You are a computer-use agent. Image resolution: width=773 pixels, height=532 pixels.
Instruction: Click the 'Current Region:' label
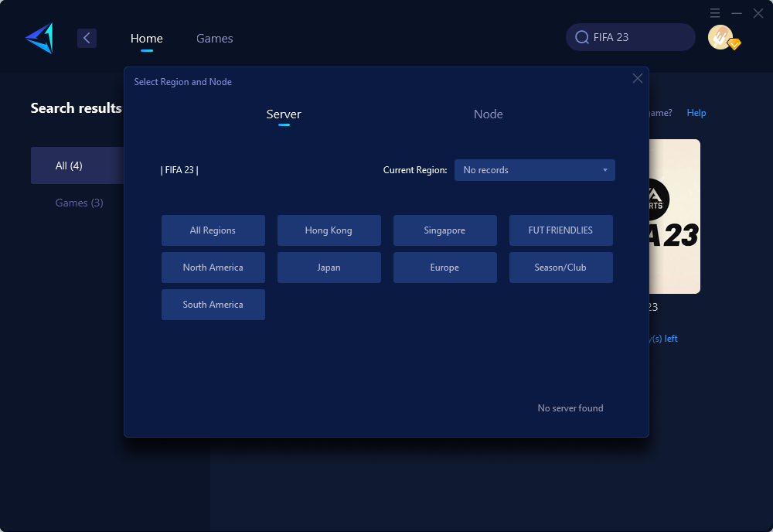point(415,170)
